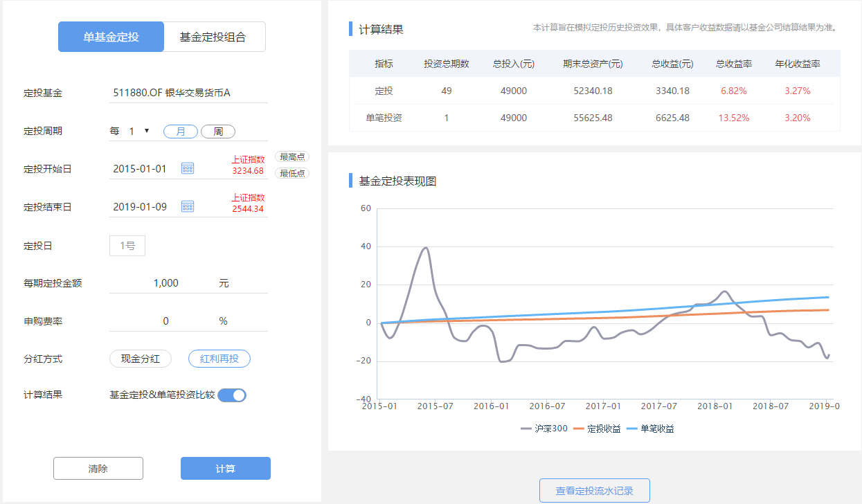Edit 申购费率 value 0
The width and height of the screenshot is (862, 504).
(165, 321)
